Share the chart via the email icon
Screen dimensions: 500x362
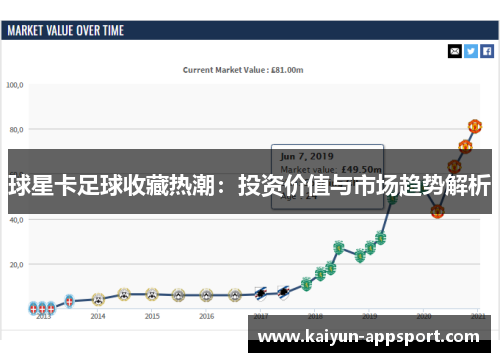[x=455, y=51]
